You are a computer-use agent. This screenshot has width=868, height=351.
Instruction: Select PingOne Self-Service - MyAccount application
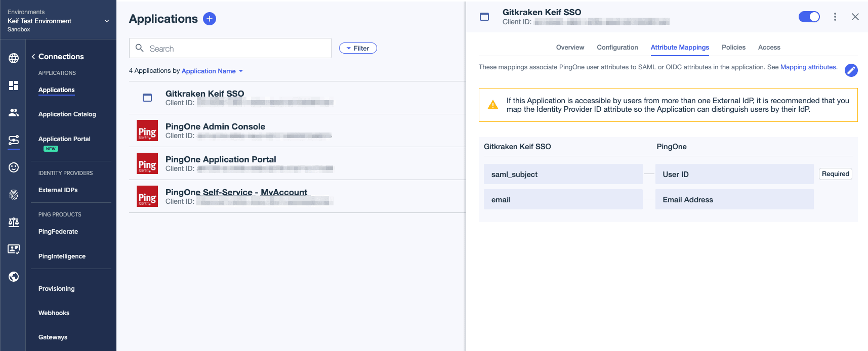point(297,196)
